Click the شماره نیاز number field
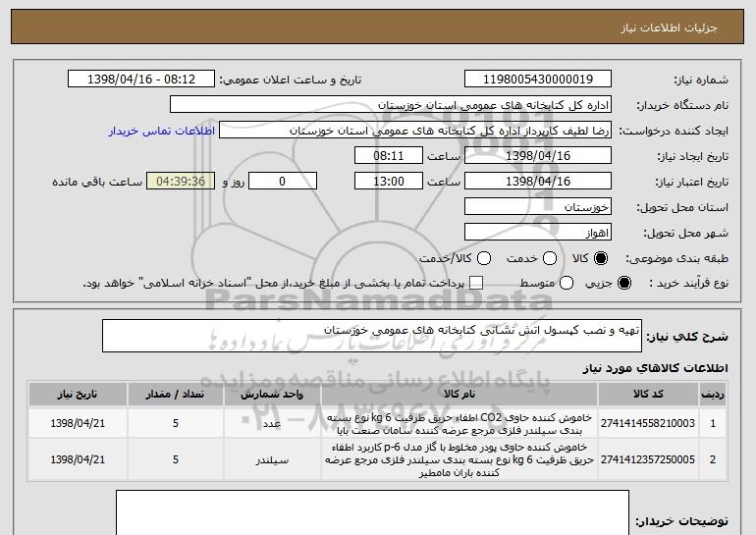This screenshot has height=535, width=756. point(536,80)
